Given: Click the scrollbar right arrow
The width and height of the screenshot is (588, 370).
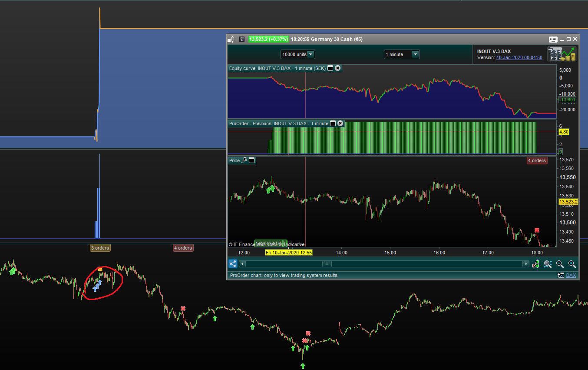Looking at the screenshot, I should [x=526, y=264].
